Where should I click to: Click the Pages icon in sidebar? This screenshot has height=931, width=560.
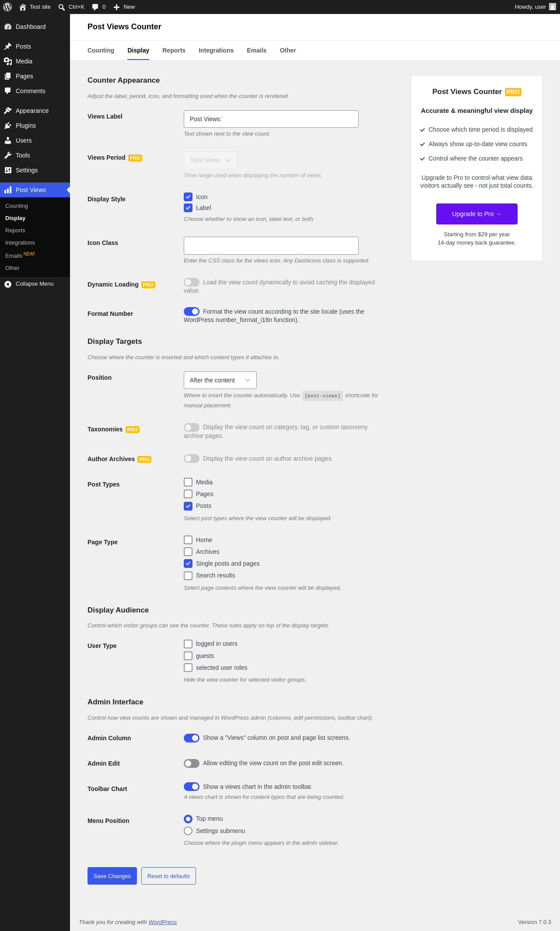[8, 76]
